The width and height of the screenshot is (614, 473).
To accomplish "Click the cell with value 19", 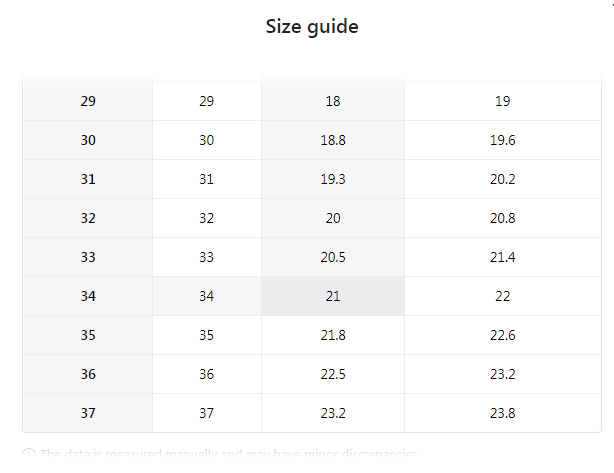I will pyautogui.click(x=503, y=101).
